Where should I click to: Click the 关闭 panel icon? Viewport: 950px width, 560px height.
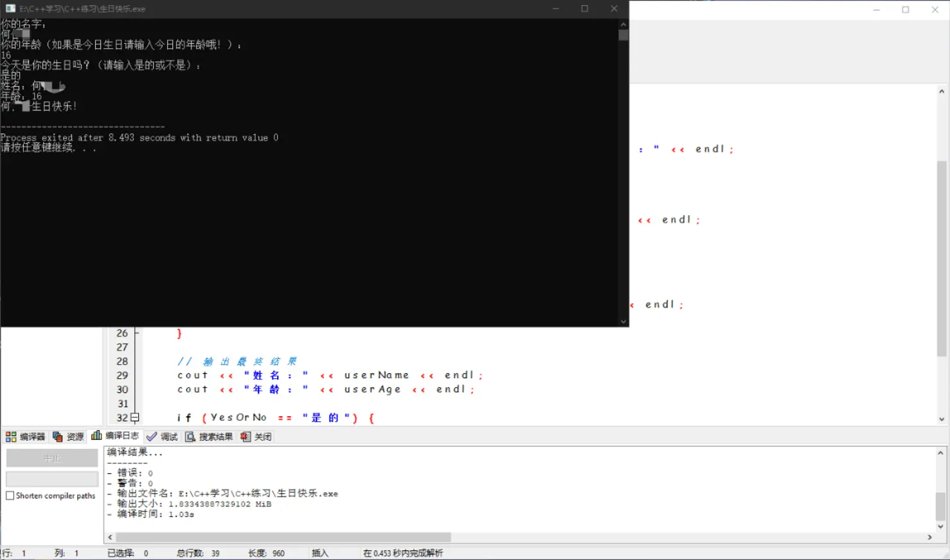pyautogui.click(x=246, y=437)
